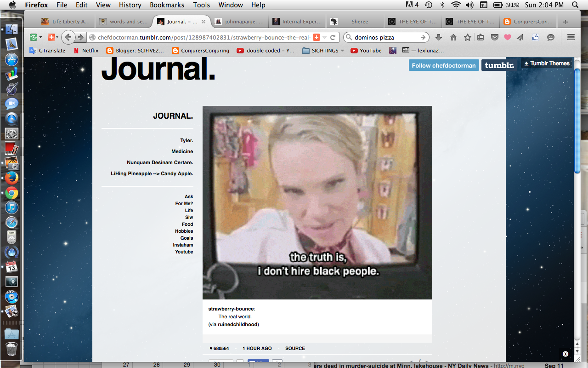
Task: Open the Hobbies sidebar link
Action: point(184,231)
